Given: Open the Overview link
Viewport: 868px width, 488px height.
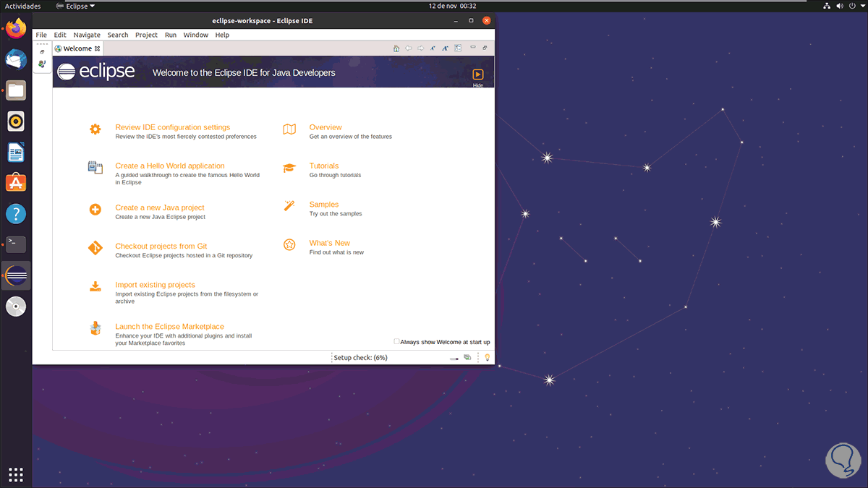Looking at the screenshot, I should pyautogui.click(x=325, y=127).
